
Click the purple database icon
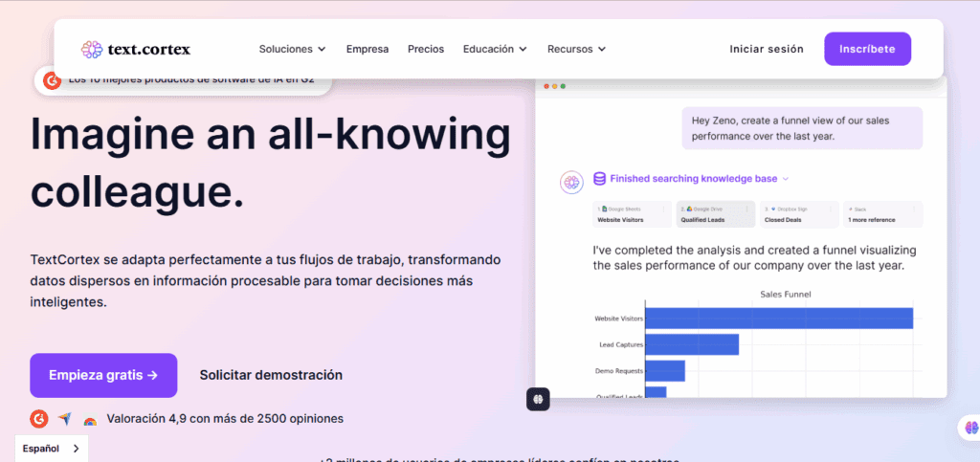point(599,179)
